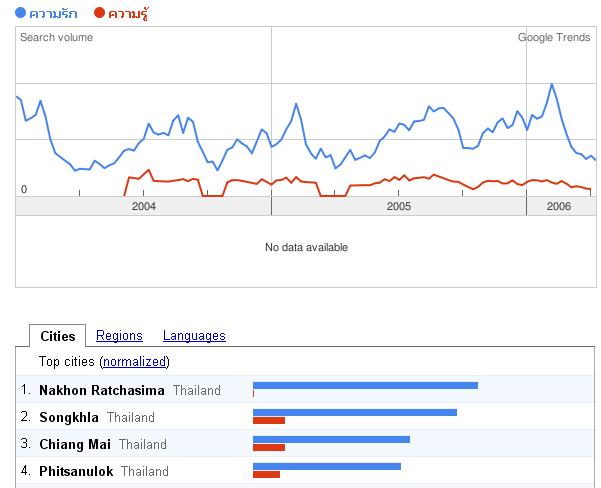601x488 pixels.
Task: Click the blue bar for Chiang Mai
Action: 331,439
